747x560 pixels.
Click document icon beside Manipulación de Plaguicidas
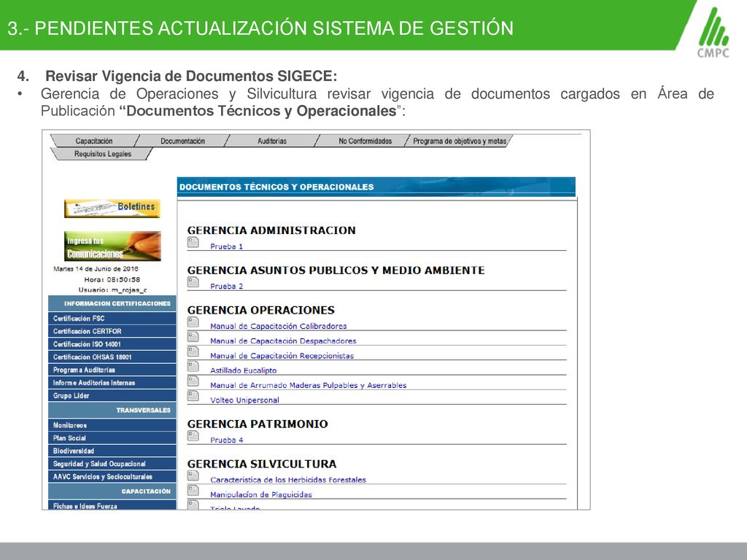pyautogui.click(x=193, y=491)
